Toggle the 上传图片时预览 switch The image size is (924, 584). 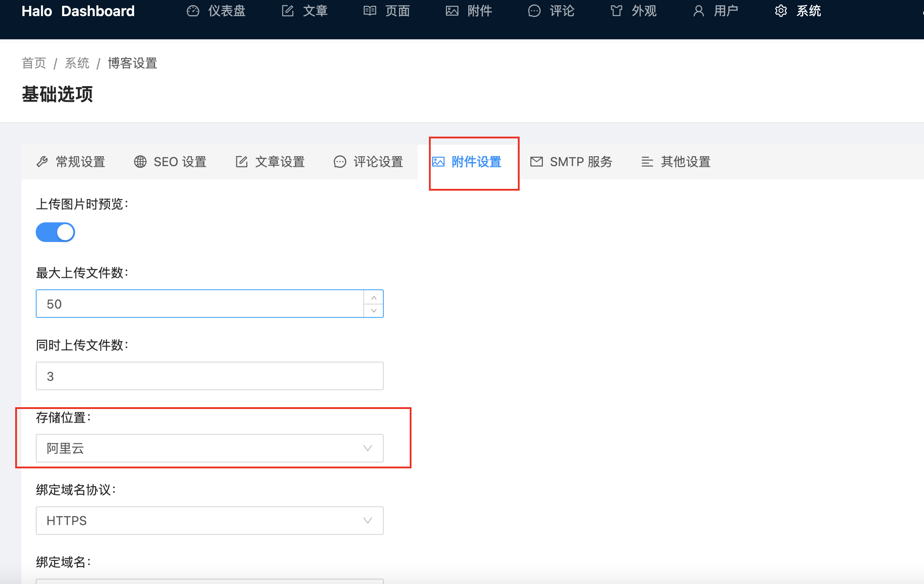[55, 232]
